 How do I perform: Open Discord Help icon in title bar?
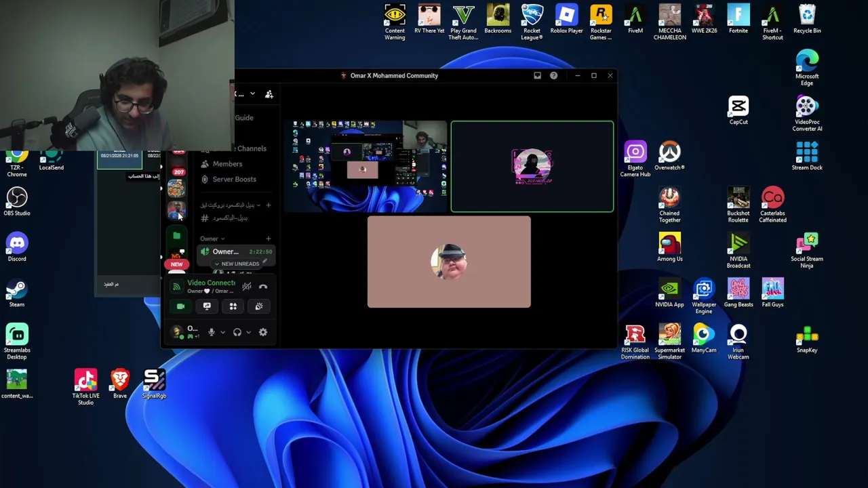(x=553, y=76)
